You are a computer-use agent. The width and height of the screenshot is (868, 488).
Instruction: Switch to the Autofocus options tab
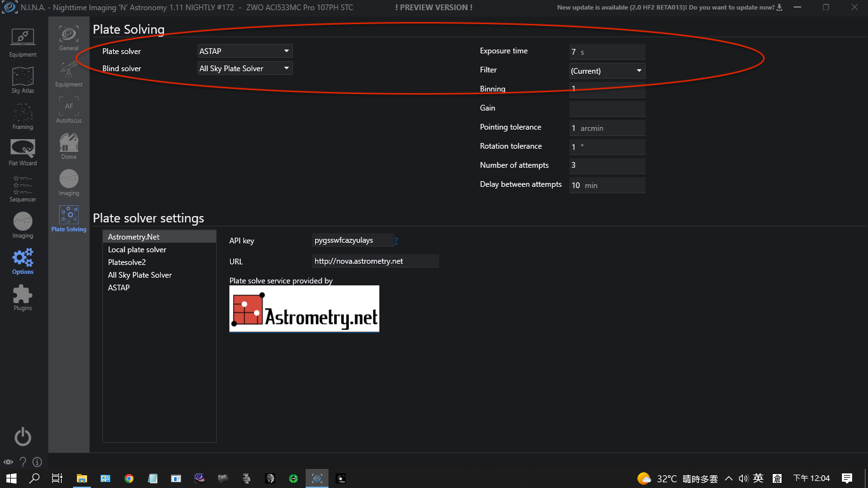(x=69, y=110)
